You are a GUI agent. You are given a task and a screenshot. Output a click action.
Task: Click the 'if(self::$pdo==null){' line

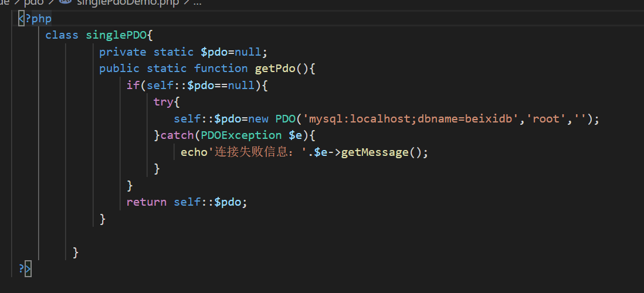[197, 86]
